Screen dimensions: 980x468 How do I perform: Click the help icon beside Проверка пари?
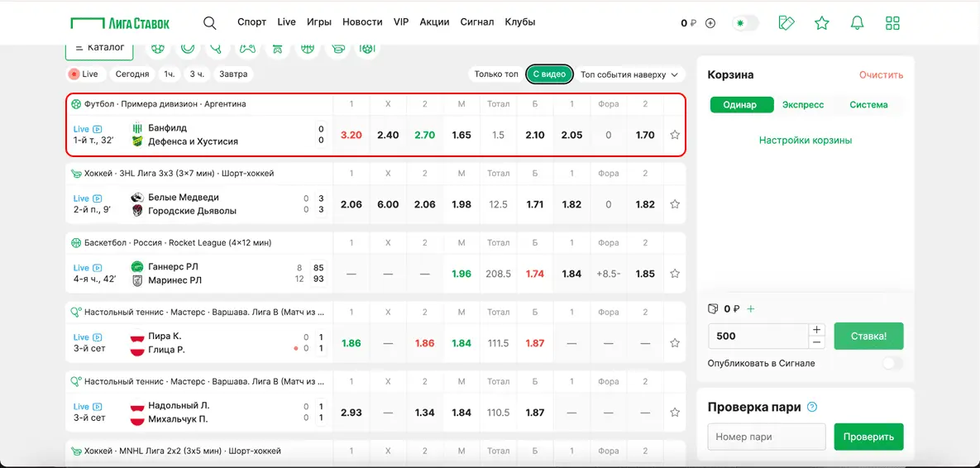812,407
